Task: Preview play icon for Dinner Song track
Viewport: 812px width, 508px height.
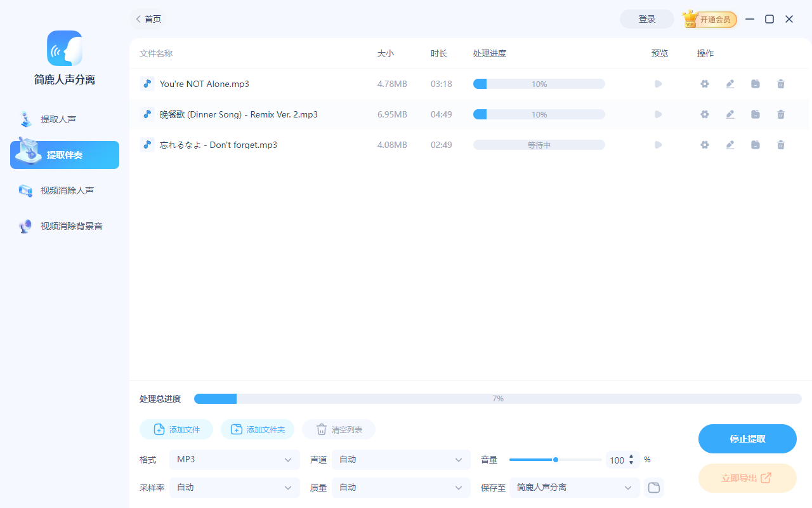Action: click(x=658, y=114)
